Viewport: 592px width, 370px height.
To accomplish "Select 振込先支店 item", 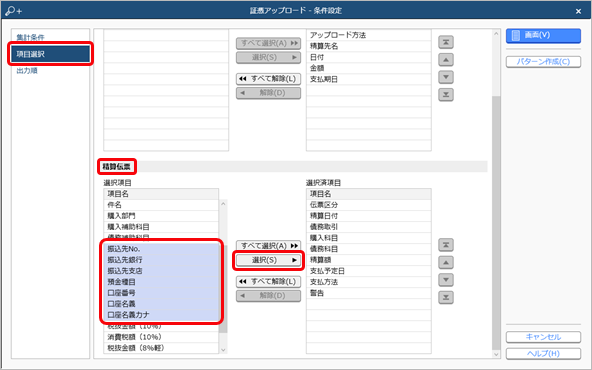I will coord(161,271).
